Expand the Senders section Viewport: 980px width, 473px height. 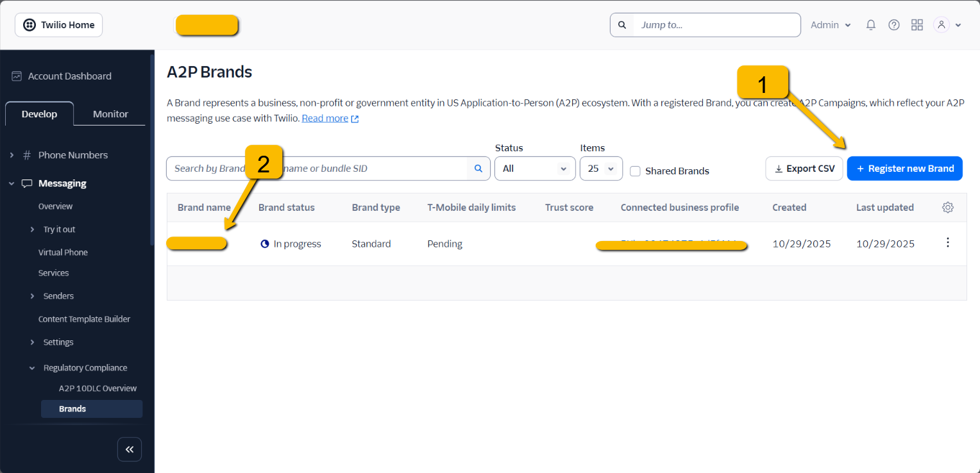coord(31,295)
